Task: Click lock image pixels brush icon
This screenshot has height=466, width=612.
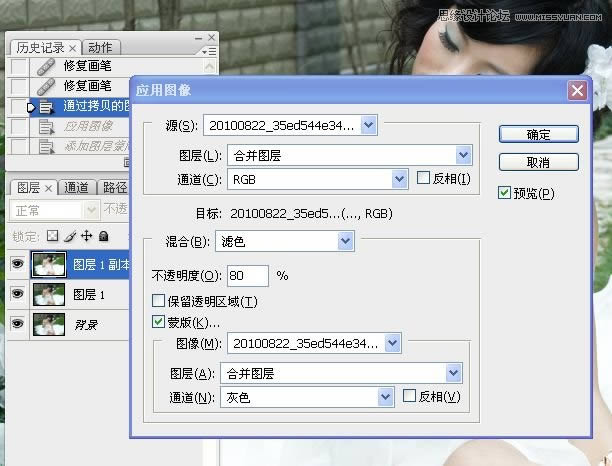Action: [x=70, y=236]
